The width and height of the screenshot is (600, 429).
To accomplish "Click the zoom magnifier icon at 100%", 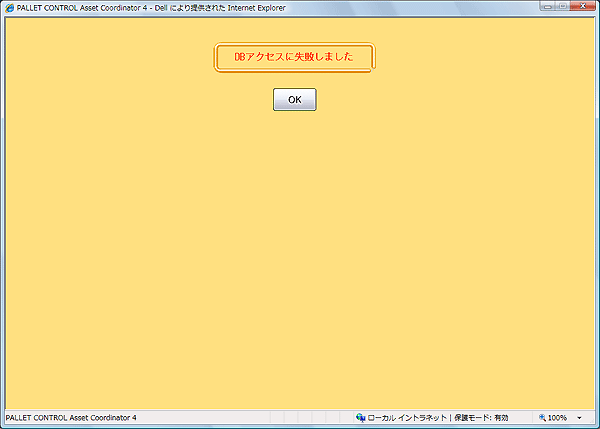I will point(542,418).
